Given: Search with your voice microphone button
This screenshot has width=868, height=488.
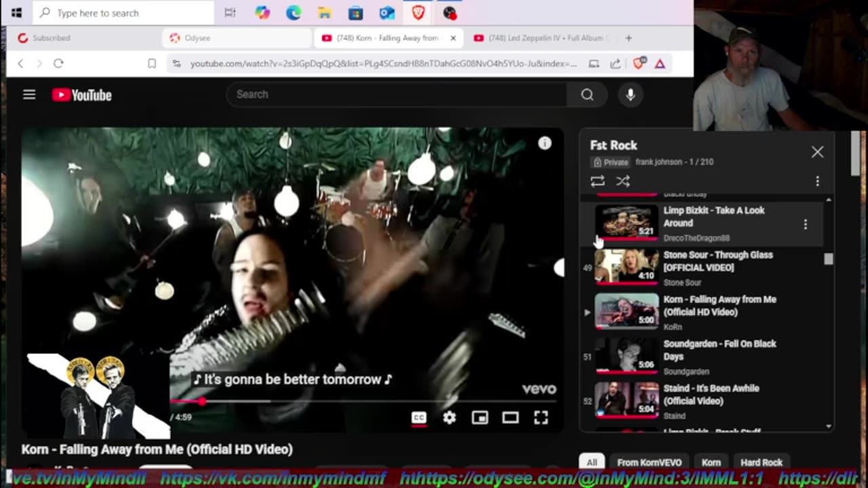Looking at the screenshot, I should click(631, 95).
